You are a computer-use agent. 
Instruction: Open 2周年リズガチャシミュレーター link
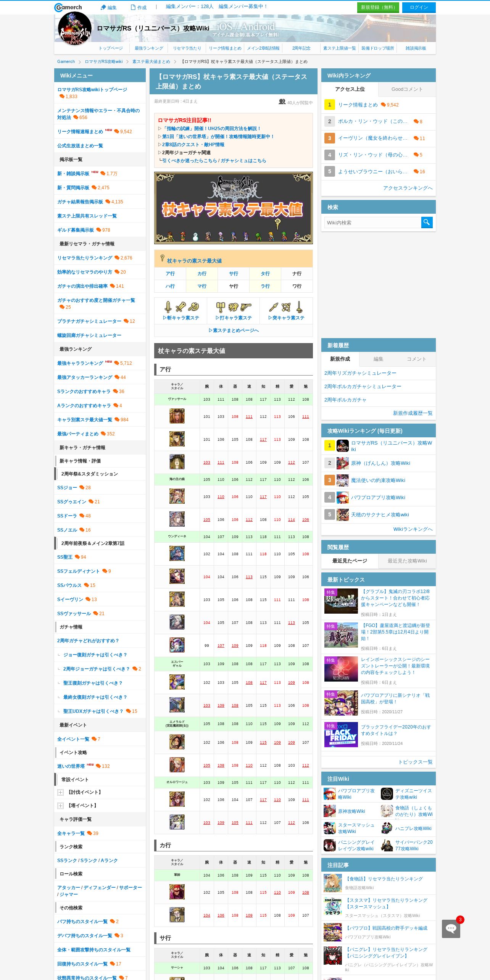[360, 373]
